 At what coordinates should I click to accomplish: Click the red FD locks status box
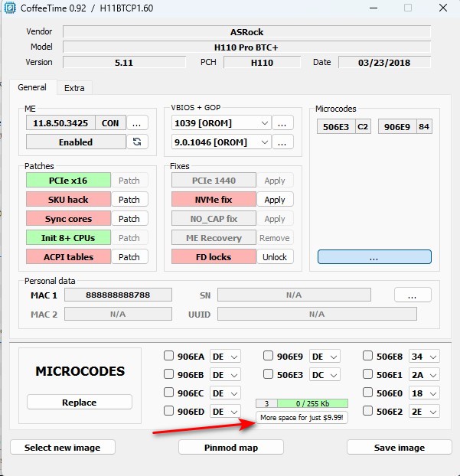[x=214, y=257]
